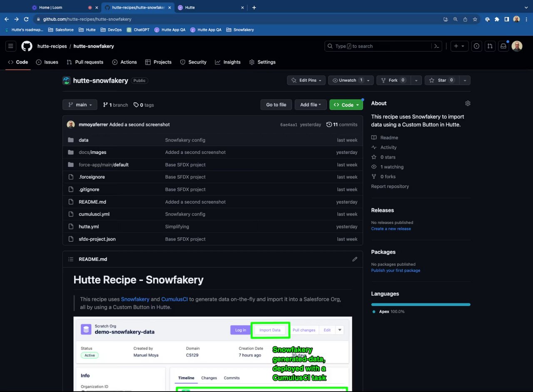
Task: Click the Apex languages progress bar
Action: [421, 305]
